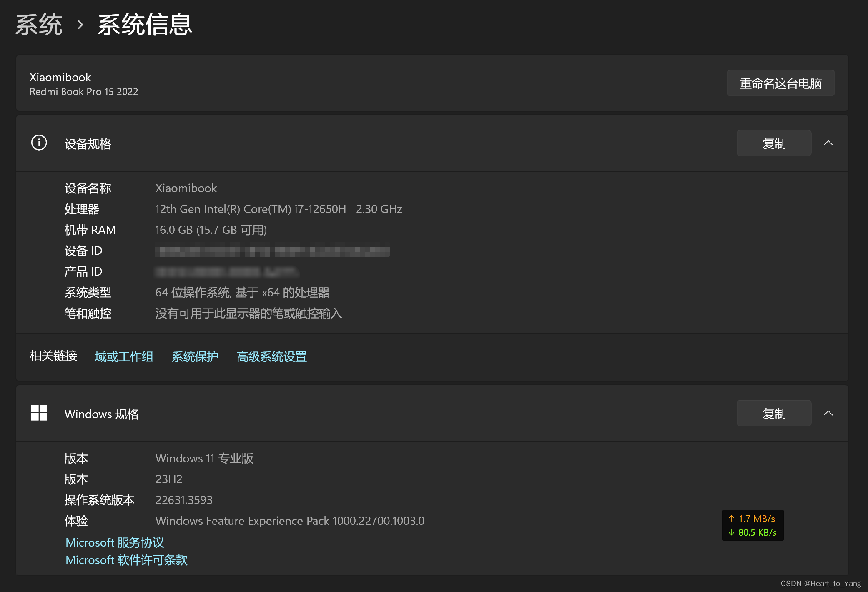Copy Windows specifications with 复制 button
The height and width of the screenshot is (592, 868).
(773, 413)
